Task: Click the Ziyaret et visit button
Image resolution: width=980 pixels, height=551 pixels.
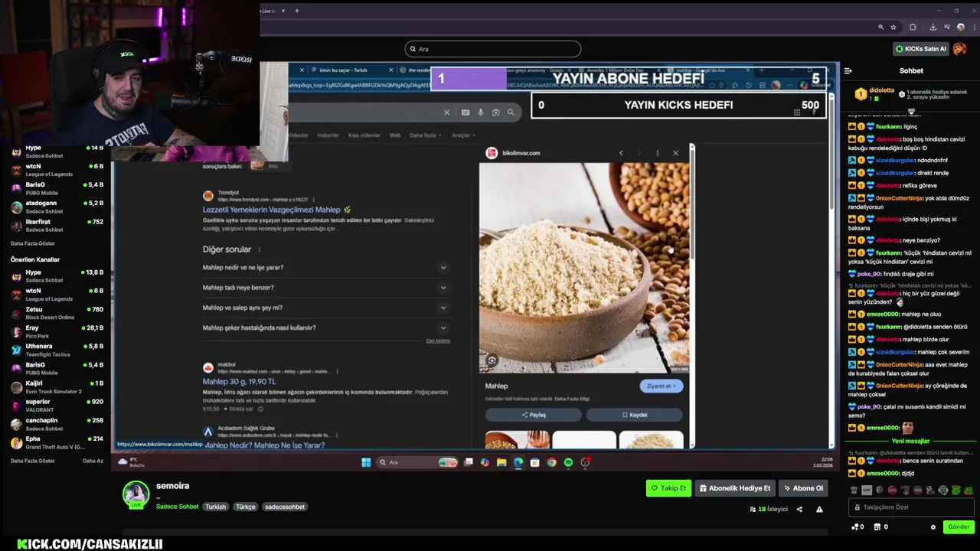Action: click(x=661, y=386)
